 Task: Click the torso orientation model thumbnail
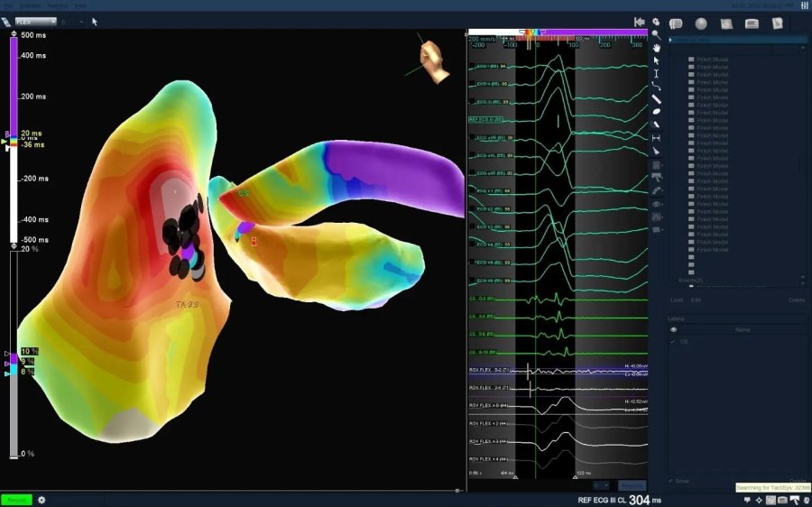pos(434,60)
